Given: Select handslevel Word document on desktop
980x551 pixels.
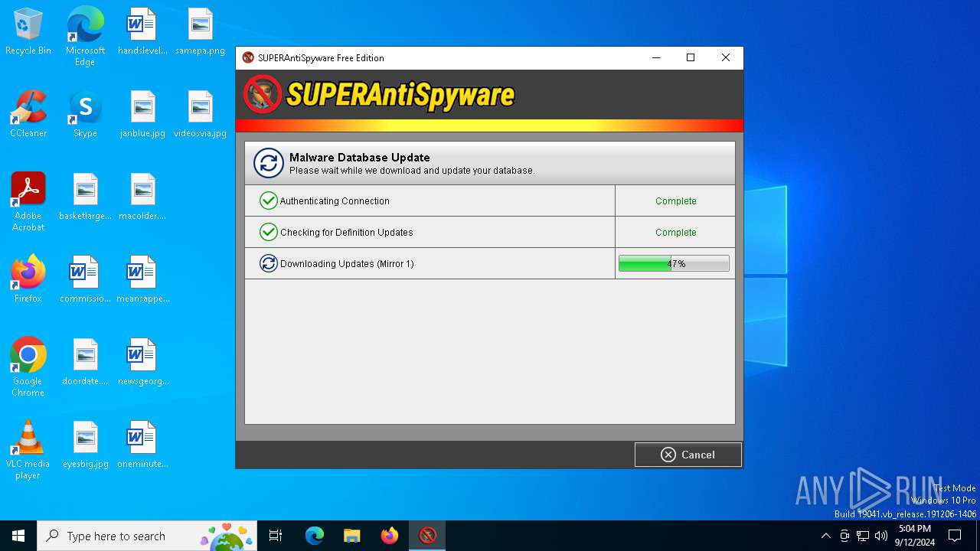Looking at the screenshot, I should [142, 32].
